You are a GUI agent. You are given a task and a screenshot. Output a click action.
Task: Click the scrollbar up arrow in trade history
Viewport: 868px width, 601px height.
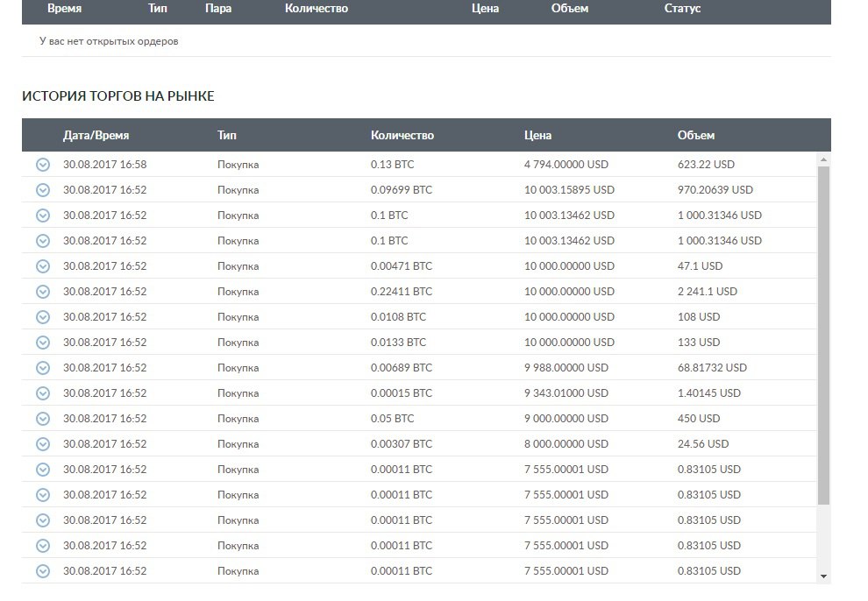(x=822, y=159)
